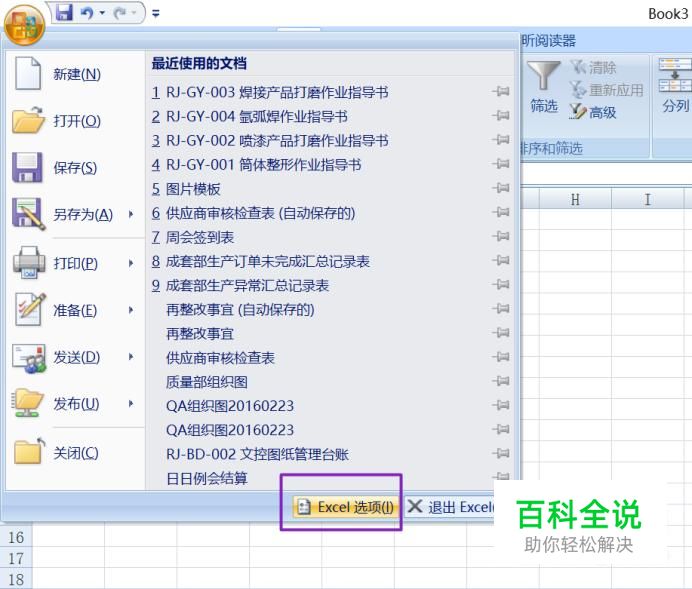Select column H header
Screen dimensions: 692x589
click(x=575, y=199)
